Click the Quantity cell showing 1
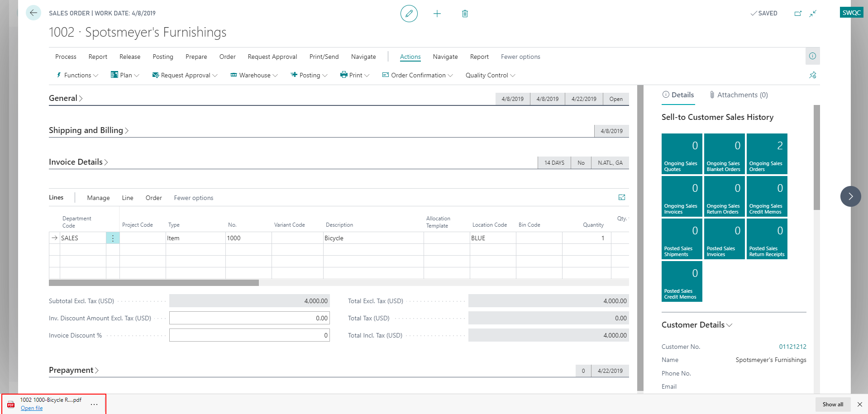Screen dimensions: 868x414 (x=587, y=238)
